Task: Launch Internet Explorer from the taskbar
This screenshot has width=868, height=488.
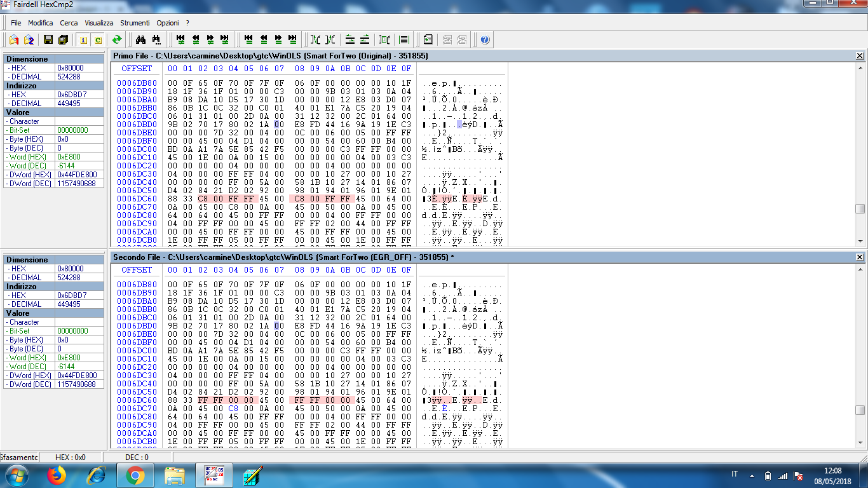Action: pyautogui.click(x=96, y=475)
